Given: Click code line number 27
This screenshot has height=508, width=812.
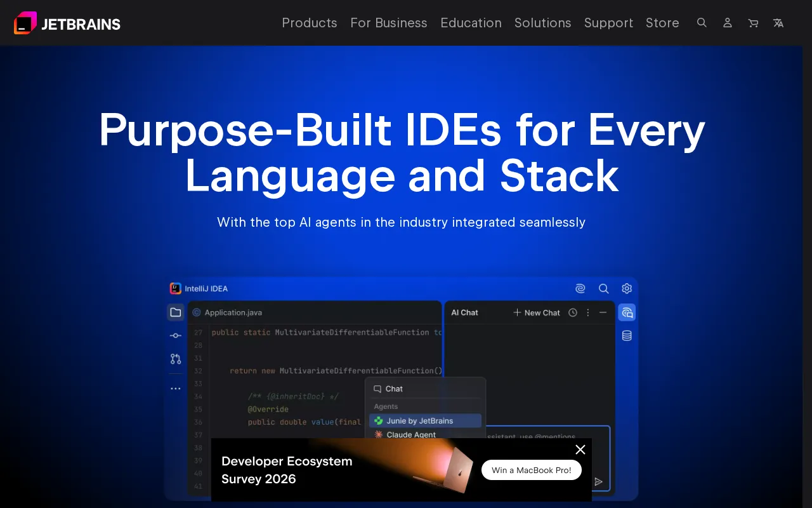Looking at the screenshot, I should 198,332.
